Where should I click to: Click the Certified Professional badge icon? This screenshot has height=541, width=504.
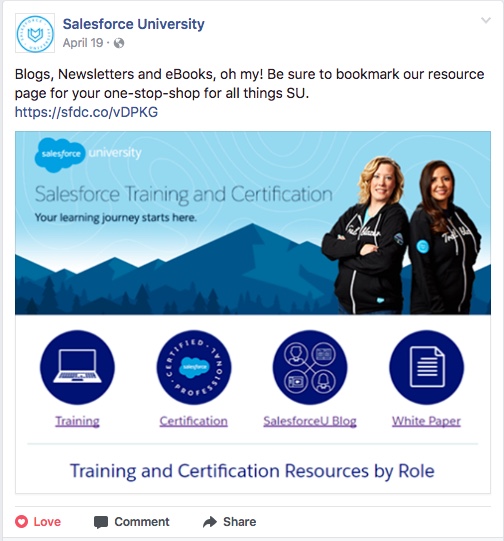click(x=194, y=367)
